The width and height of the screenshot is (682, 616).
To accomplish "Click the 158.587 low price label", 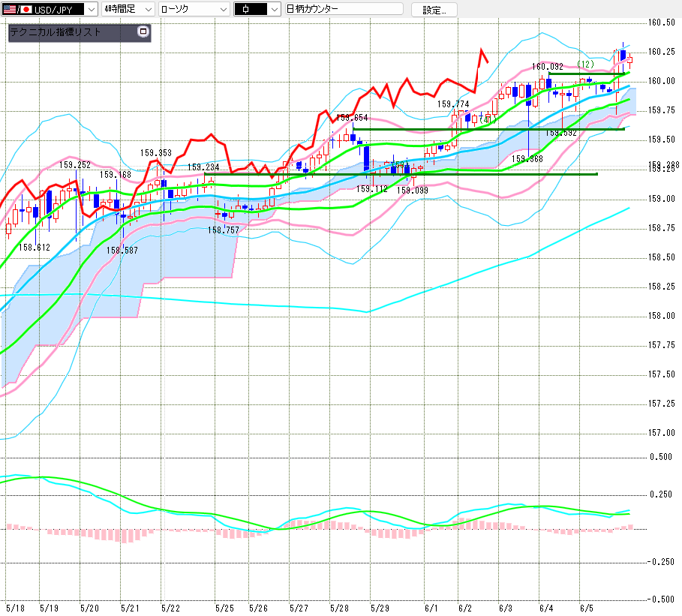I will (x=122, y=251).
